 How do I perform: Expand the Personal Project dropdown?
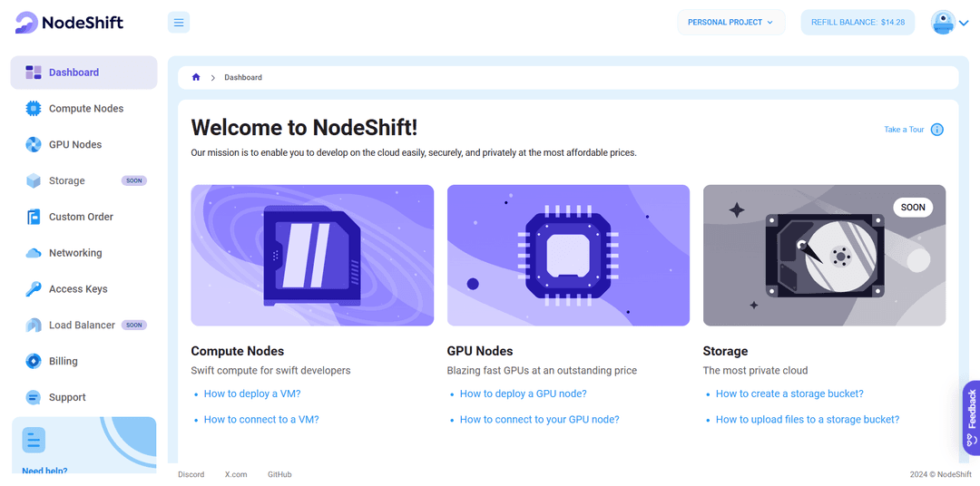[x=730, y=23]
